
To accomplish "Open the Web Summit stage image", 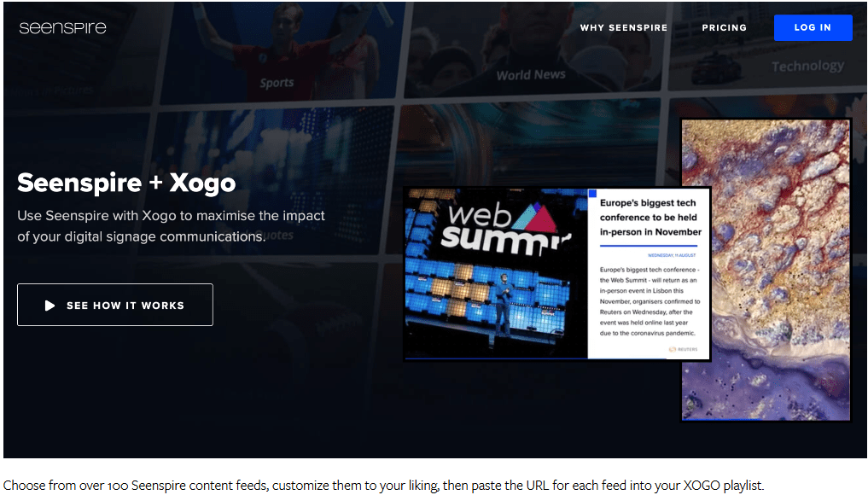I will coord(496,273).
